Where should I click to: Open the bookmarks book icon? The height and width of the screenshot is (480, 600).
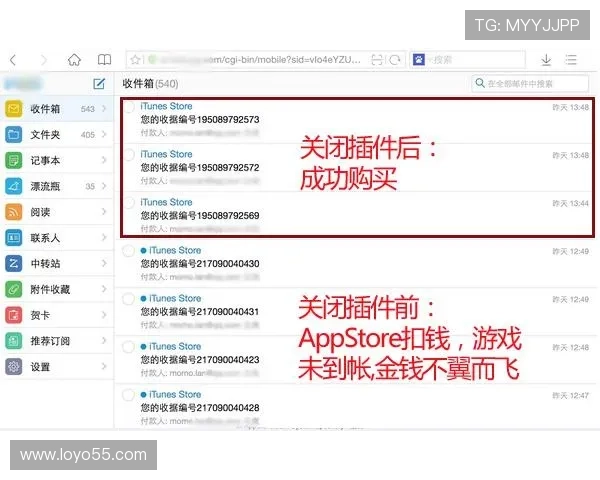tap(104, 60)
